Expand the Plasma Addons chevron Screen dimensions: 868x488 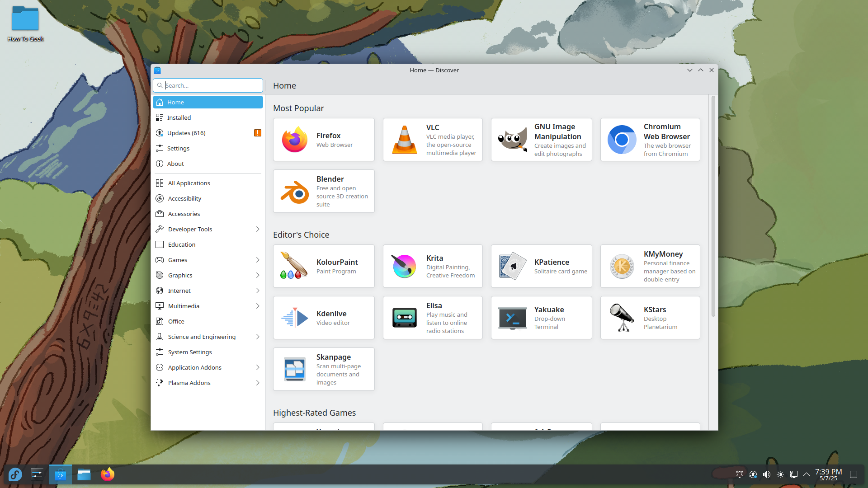258,383
